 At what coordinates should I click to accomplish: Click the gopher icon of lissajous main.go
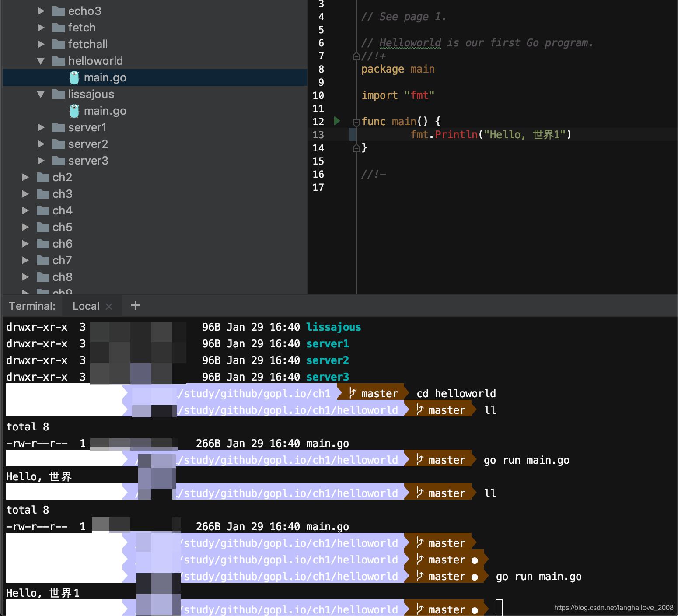pyautogui.click(x=74, y=111)
